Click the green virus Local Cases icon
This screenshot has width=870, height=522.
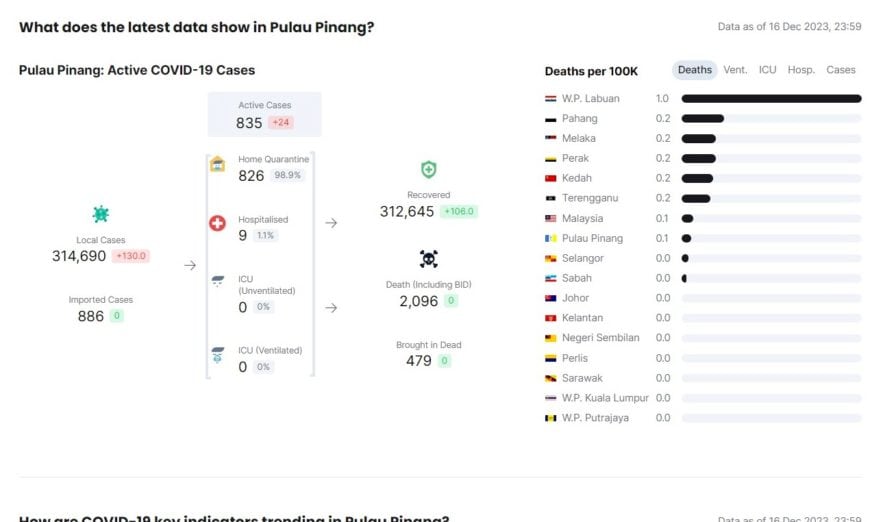click(100, 214)
